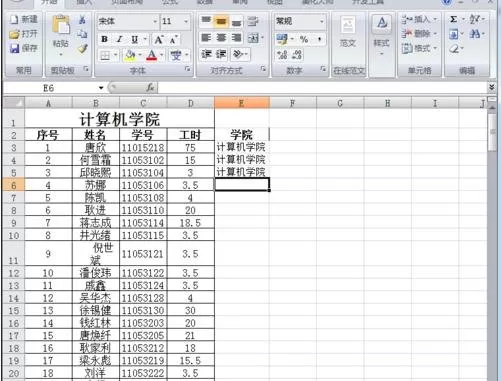Apply comma style button
Viewport: 501px width, 381px height.
[319, 39]
